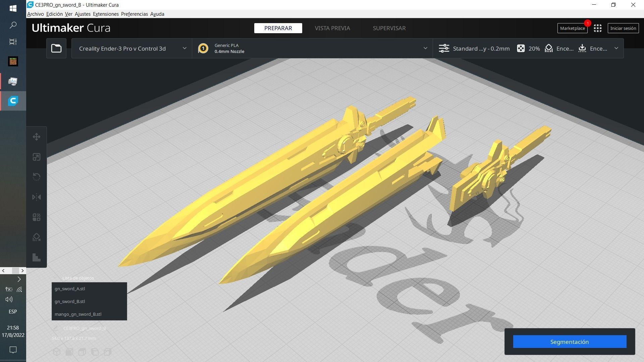644x362 pixels.
Task: Click the pencil rename icon for job name
Action: pyautogui.click(x=56, y=328)
